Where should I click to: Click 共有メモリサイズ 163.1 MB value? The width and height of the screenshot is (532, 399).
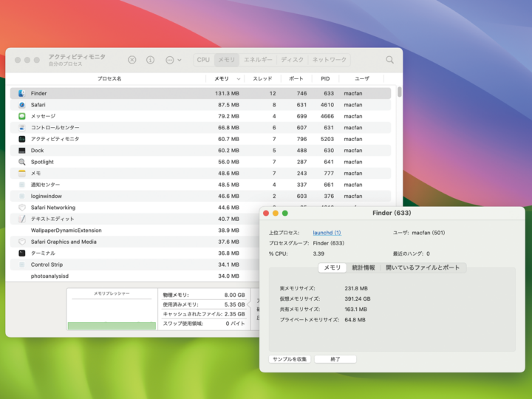[x=356, y=310]
